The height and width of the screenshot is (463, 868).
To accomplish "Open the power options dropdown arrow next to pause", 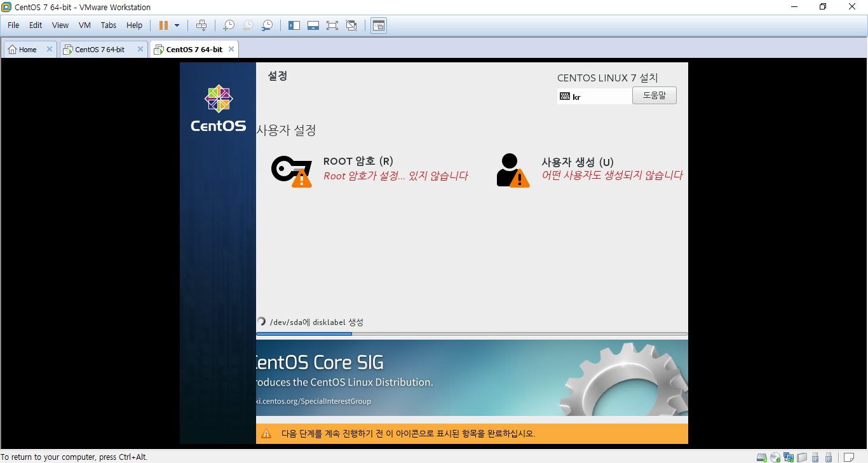I will (177, 25).
